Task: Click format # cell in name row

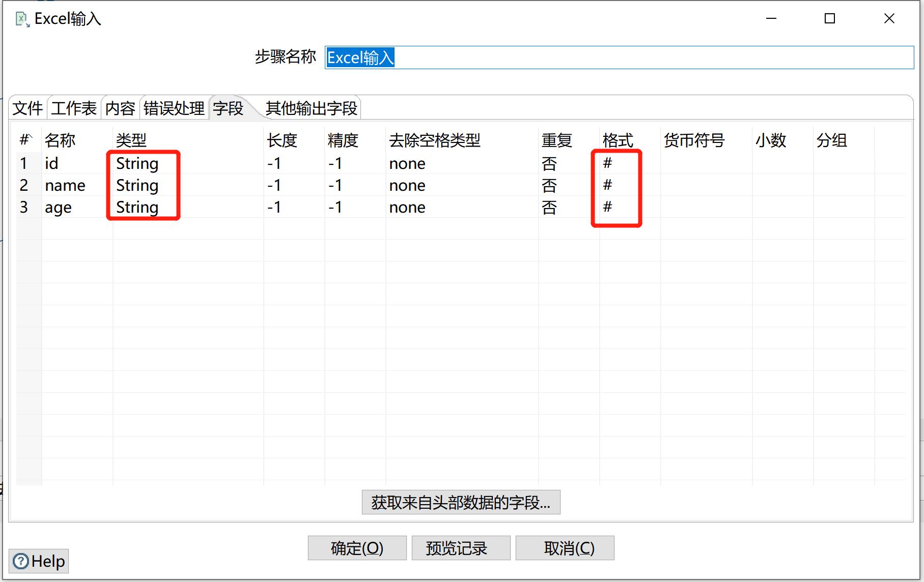Action: [630, 185]
